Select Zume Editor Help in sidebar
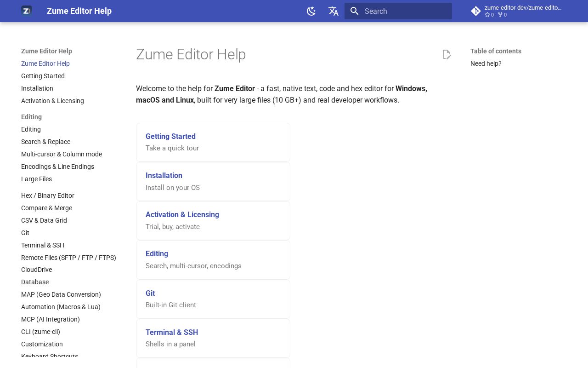Screen dimensions: 588x368 pyautogui.click(x=45, y=63)
